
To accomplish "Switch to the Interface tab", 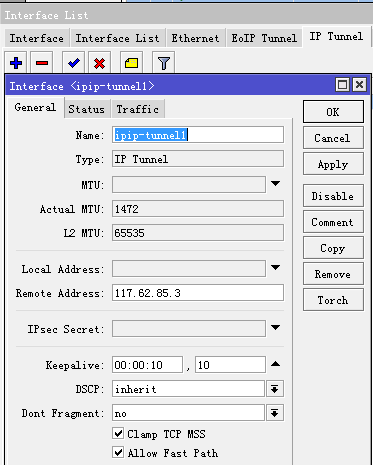I will [x=37, y=38].
